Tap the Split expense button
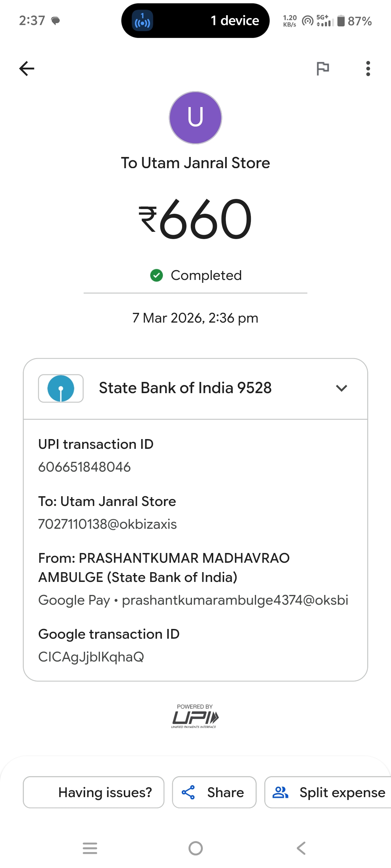This screenshot has height=868, width=391. pos(342,792)
